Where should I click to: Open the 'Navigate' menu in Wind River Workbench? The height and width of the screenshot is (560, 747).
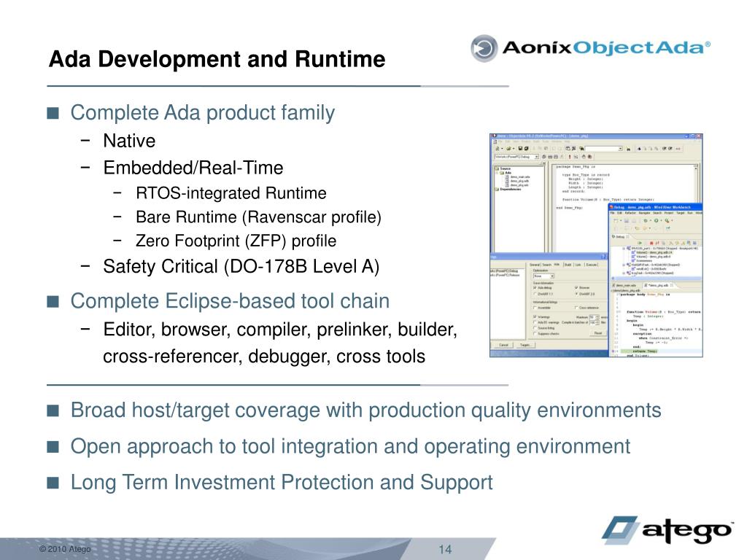click(x=645, y=213)
